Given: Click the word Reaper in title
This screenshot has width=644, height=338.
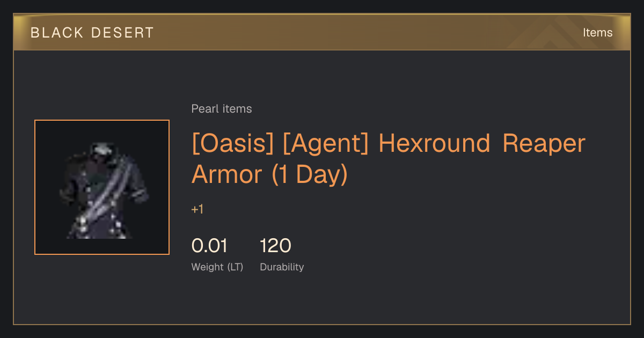Looking at the screenshot, I should 544,144.
